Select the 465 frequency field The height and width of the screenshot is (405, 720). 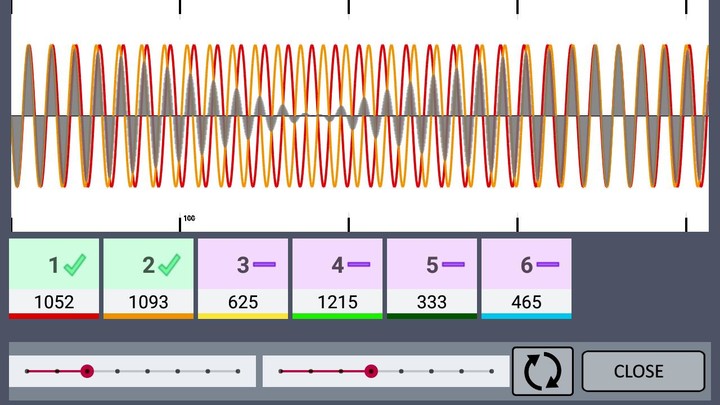(526, 301)
